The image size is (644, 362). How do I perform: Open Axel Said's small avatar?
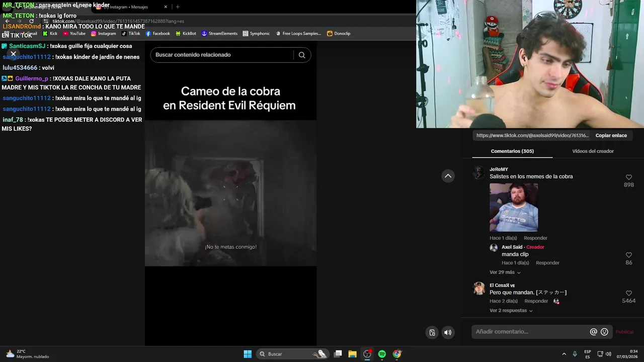point(494,247)
